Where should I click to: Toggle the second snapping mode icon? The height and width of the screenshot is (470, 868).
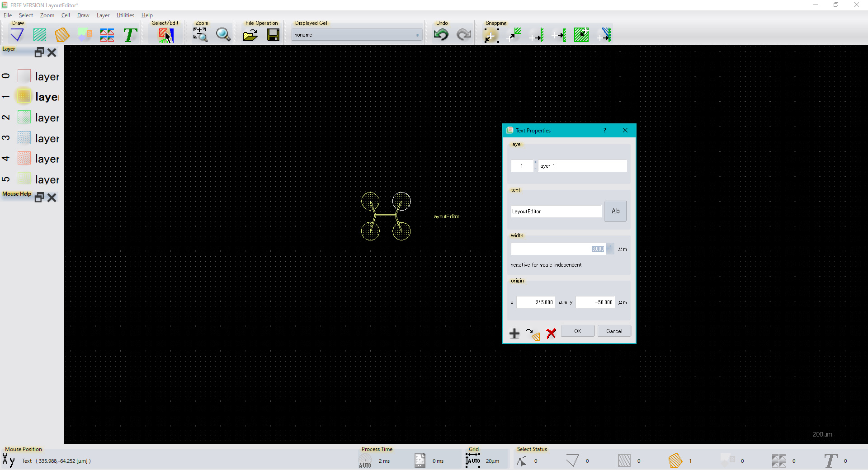(514, 35)
